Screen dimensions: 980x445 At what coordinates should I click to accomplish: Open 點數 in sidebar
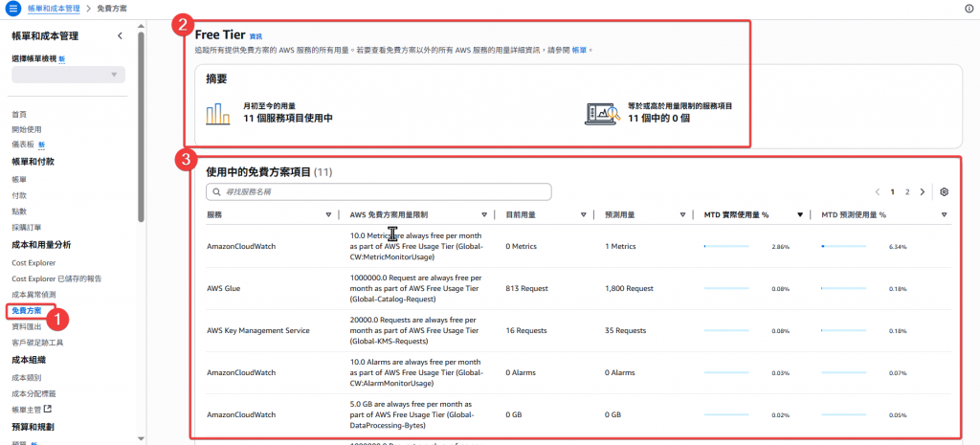(x=19, y=211)
